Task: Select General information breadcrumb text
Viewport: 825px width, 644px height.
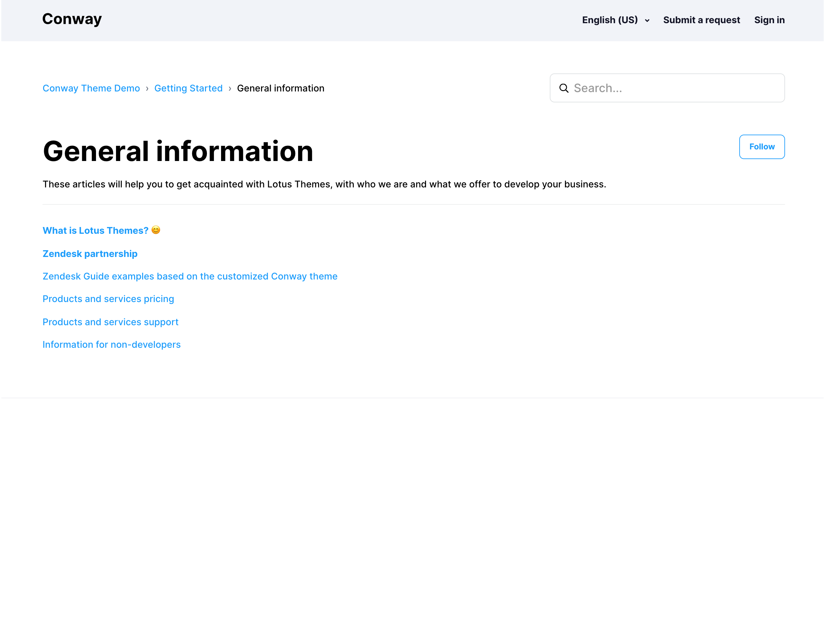Action: tap(280, 88)
